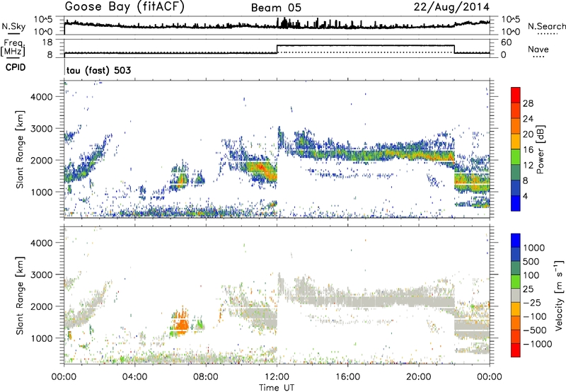
Task: Click the 'Beam 05' label
Action: pos(276,8)
